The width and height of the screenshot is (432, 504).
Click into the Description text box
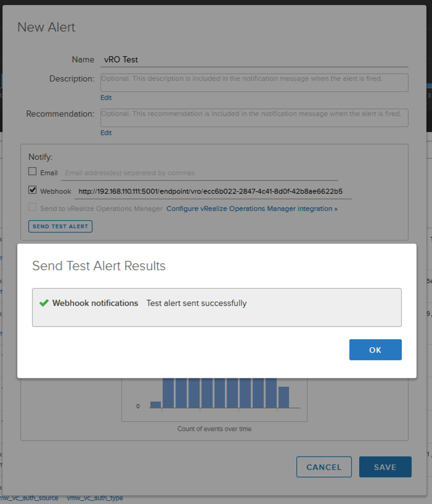point(254,82)
